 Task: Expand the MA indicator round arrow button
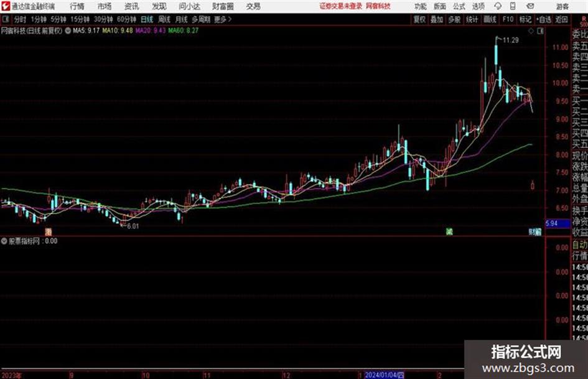[68, 30]
